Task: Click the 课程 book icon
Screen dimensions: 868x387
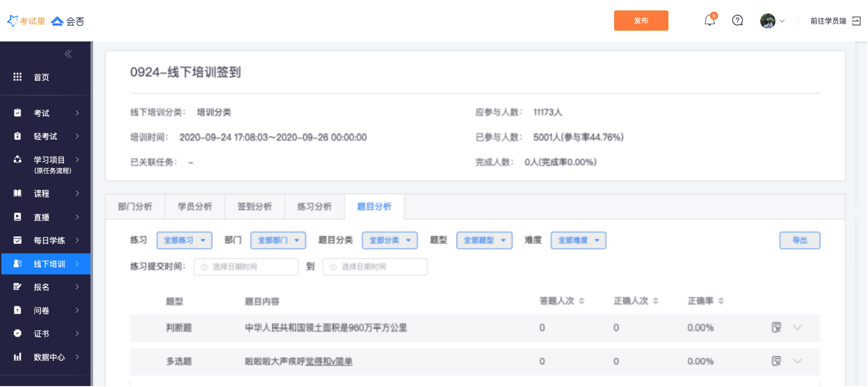Action: pyautogui.click(x=18, y=193)
